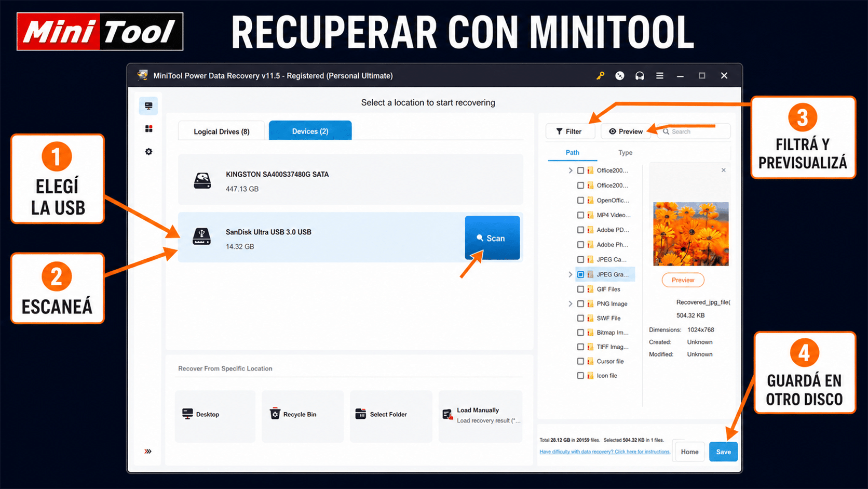Check the Adobe PD... checkbox
Viewport: 868px width, 489px height.
pos(580,230)
